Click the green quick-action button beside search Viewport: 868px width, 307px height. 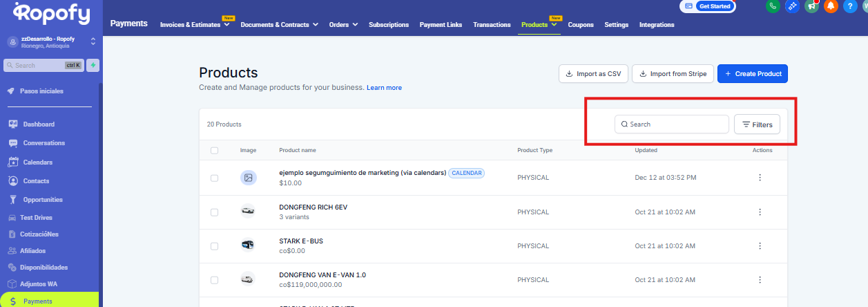pos(93,65)
